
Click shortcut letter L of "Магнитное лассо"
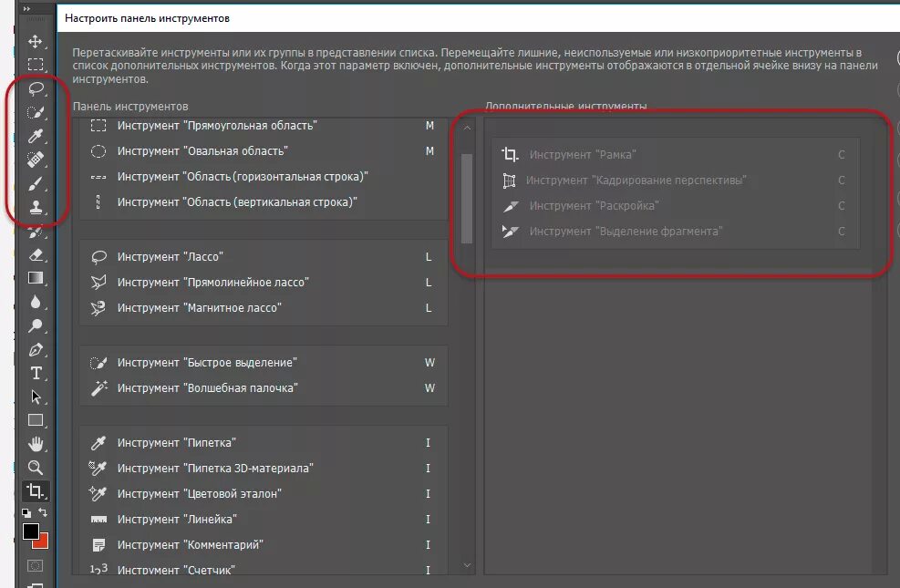(429, 308)
